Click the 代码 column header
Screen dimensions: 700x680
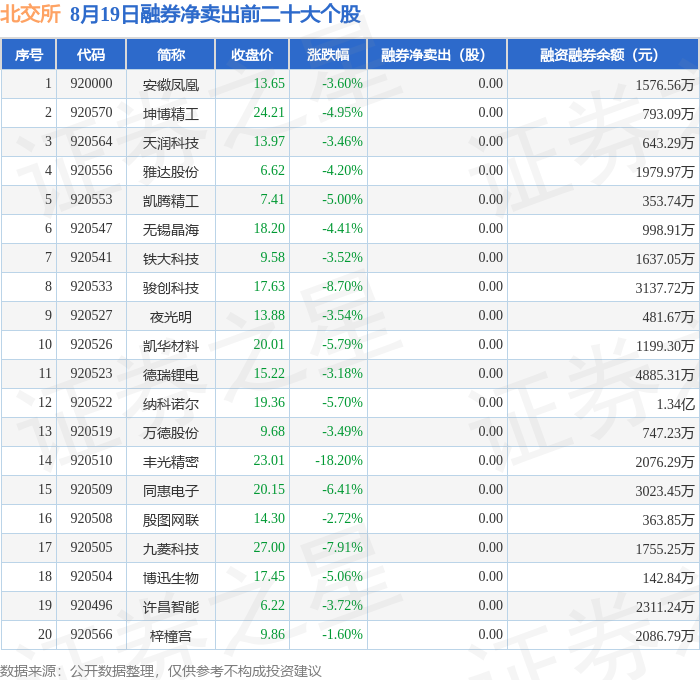91,55
